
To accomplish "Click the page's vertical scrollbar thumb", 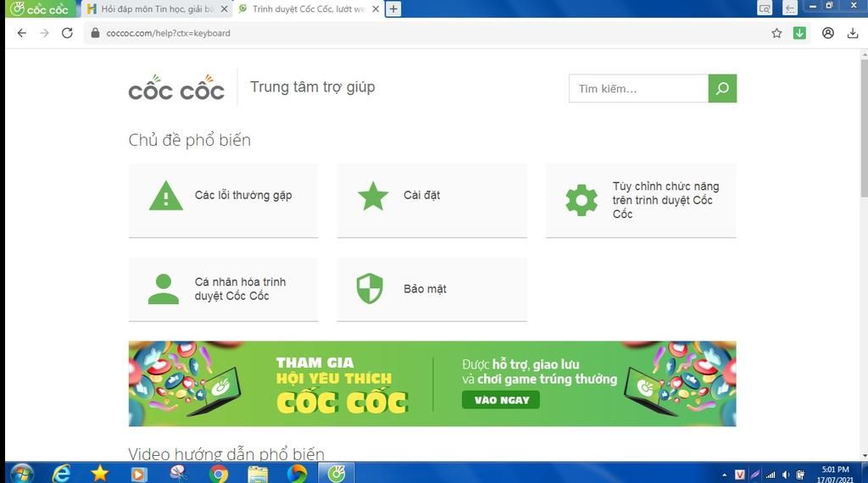I will (864, 126).
